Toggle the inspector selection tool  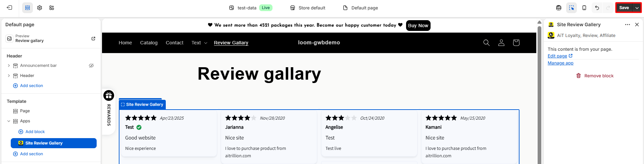(x=571, y=8)
